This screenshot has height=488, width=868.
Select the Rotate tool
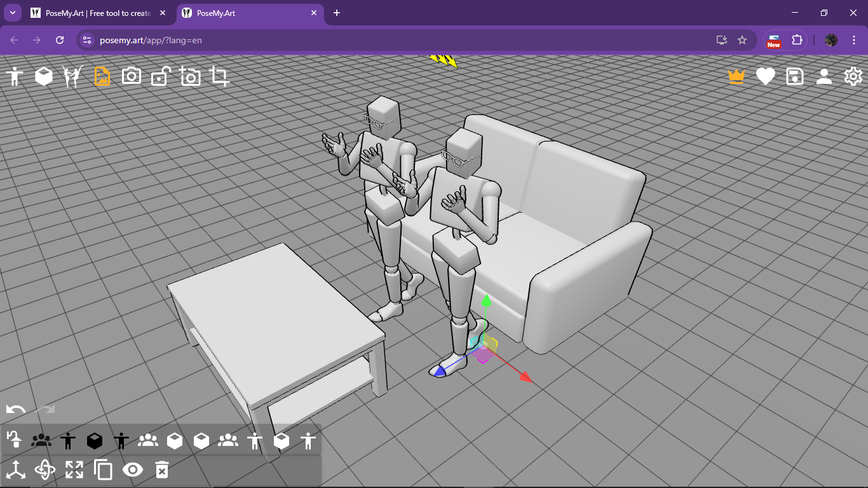pyautogui.click(x=44, y=470)
